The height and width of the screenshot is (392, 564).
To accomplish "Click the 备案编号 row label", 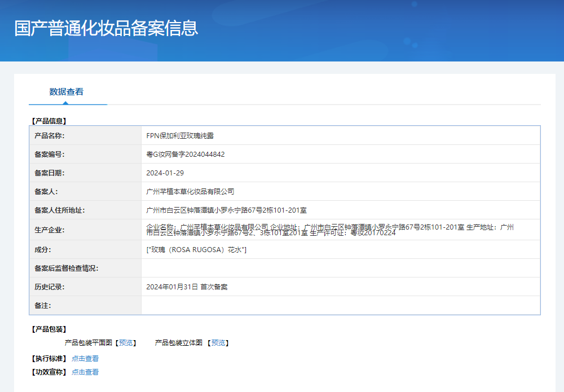I will click(50, 155).
